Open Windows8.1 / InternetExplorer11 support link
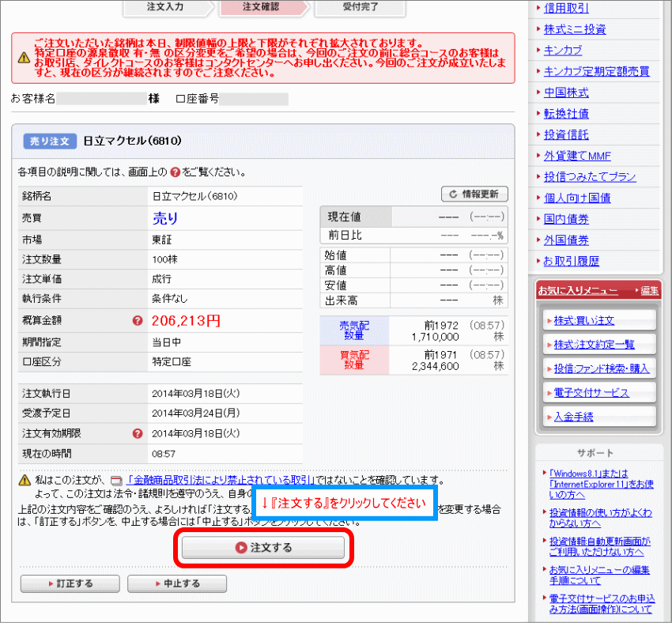This screenshot has width=672, height=623. 601,484
